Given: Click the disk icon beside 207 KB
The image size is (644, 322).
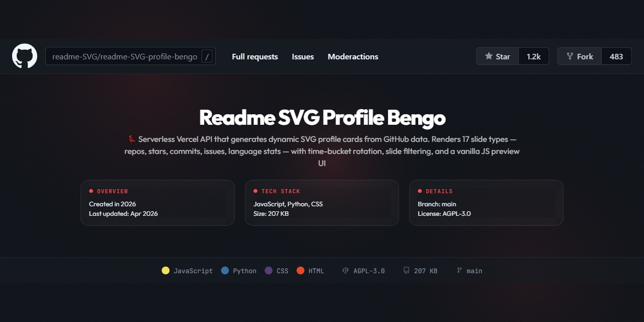Looking at the screenshot, I should [x=406, y=271].
